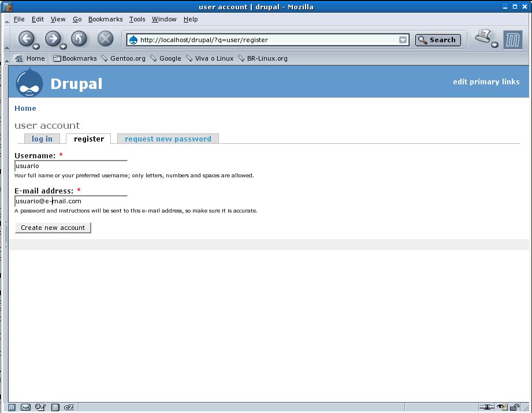The width and height of the screenshot is (532, 413).
Task: Open the Edit menu
Action: point(38,19)
